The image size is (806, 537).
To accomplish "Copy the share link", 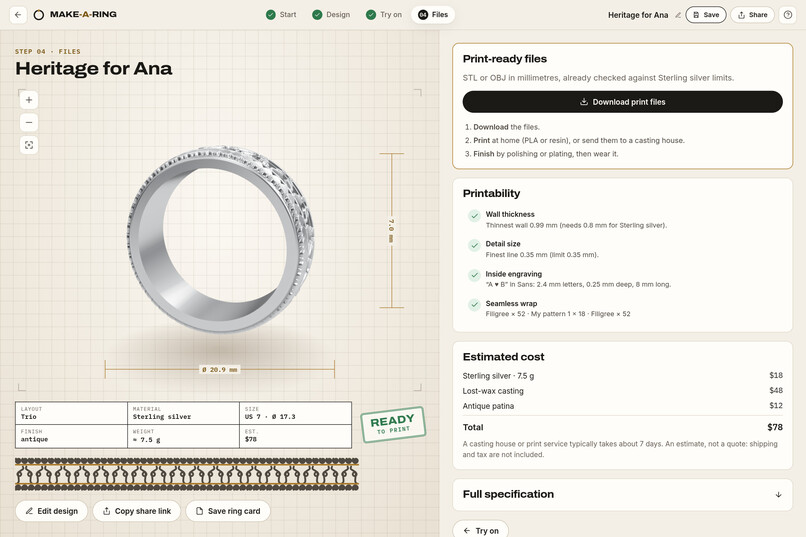I will [x=137, y=511].
